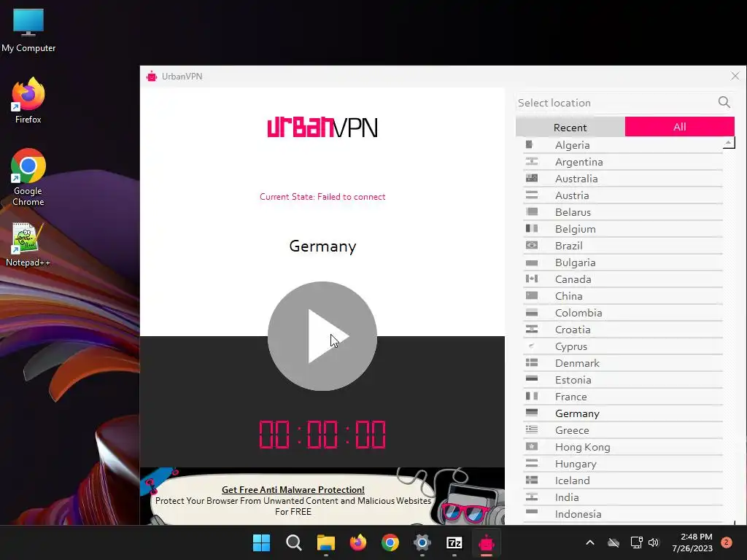Switch to the All locations tab
The image size is (747, 560).
[x=679, y=127]
